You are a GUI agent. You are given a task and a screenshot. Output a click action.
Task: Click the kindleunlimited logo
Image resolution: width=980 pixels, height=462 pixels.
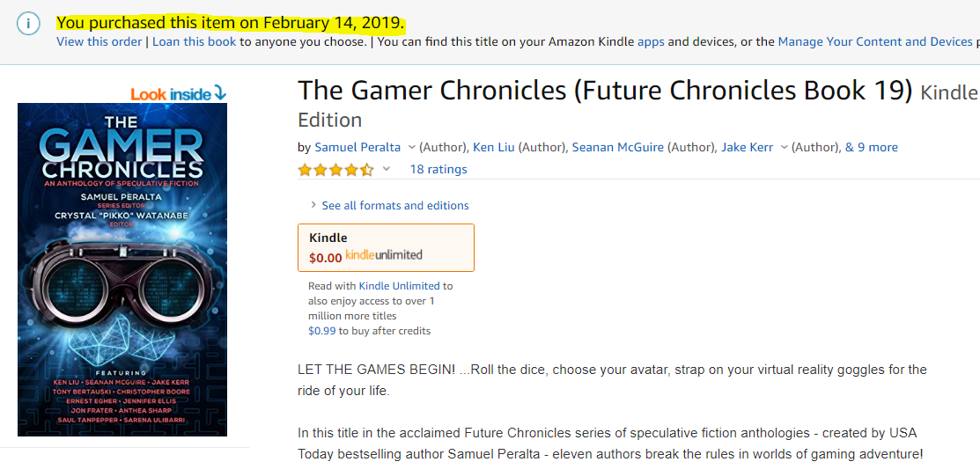(x=384, y=254)
